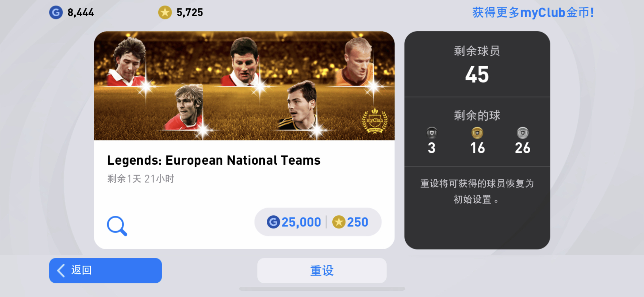Select the silver ball icon above 26
Image resolution: width=644 pixels, height=297 pixels.
point(523,133)
